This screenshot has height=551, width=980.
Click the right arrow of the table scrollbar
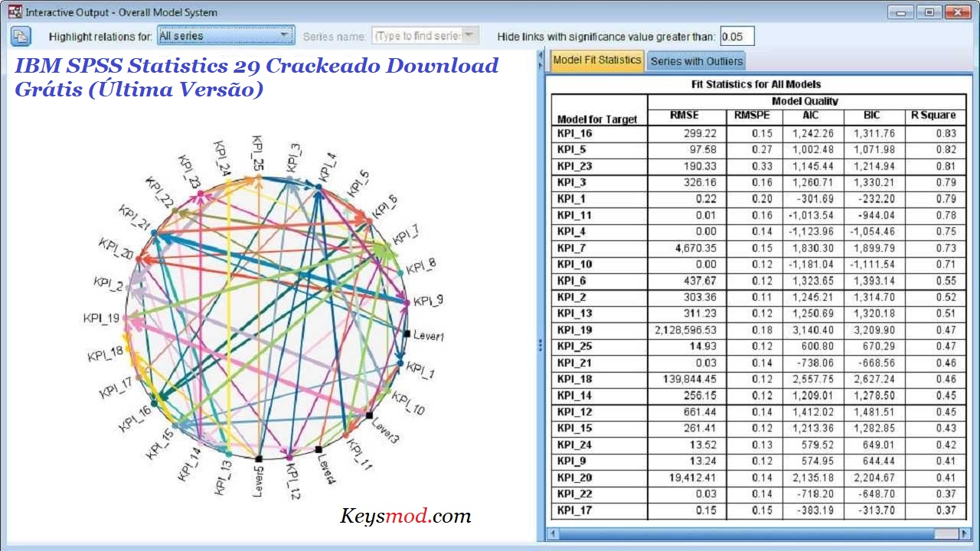(966, 533)
